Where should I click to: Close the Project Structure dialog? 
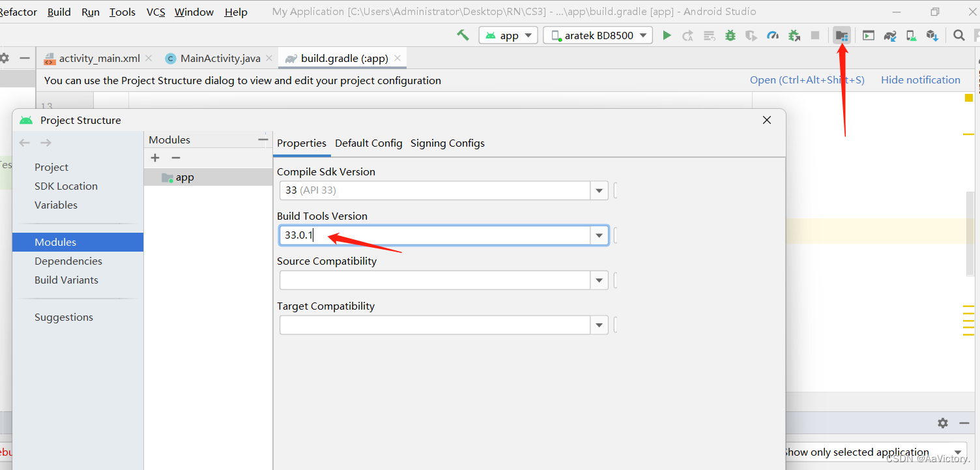767,120
